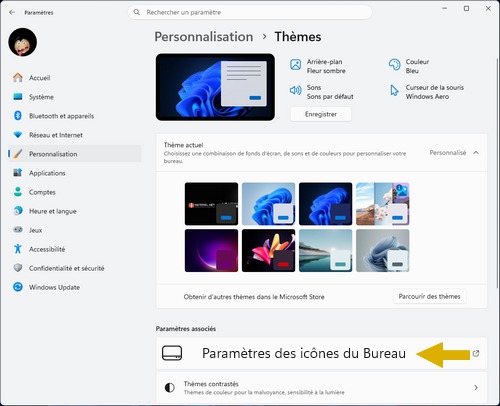This screenshot has width=500, height=406.
Task: Click the Confidentialité shield icon
Action: click(18, 268)
